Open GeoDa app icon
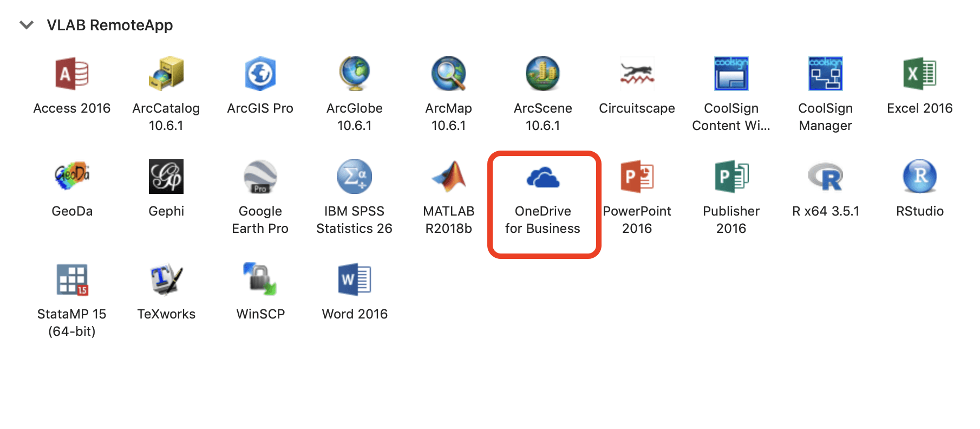 pyautogui.click(x=72, y=177)
